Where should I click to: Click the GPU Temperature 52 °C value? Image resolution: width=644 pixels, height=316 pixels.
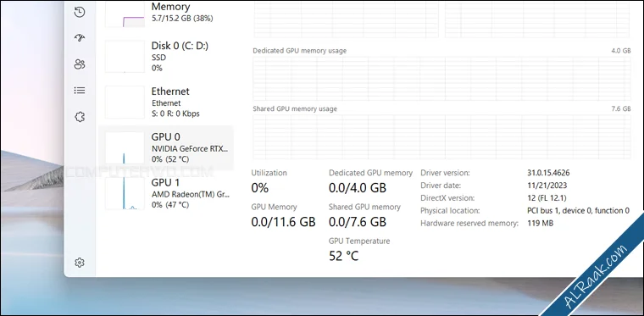344,256
